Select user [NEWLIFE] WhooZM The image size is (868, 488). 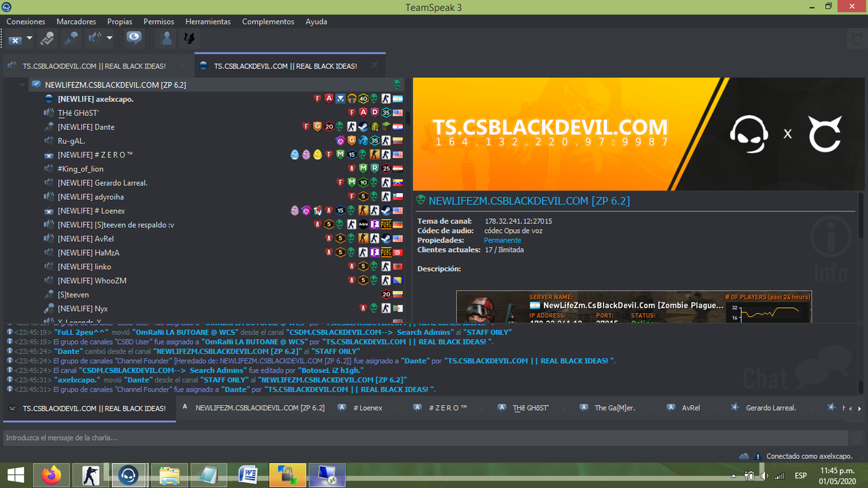tap(92, 281)
